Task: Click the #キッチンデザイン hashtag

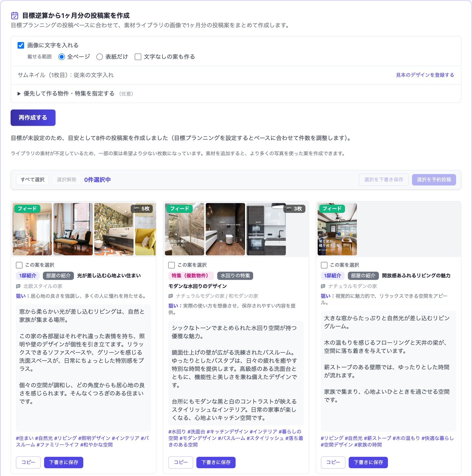Action: pyautogui.click(x=228, y=431)
